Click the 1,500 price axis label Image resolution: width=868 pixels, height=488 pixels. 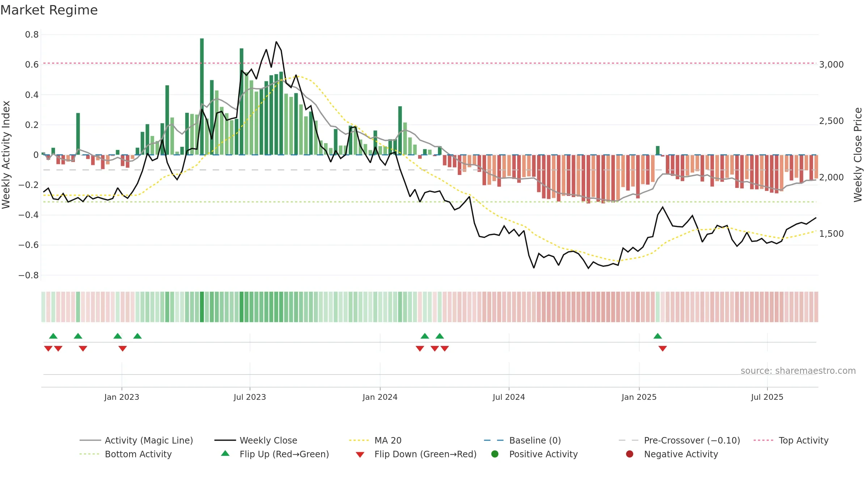coord(831,234)
